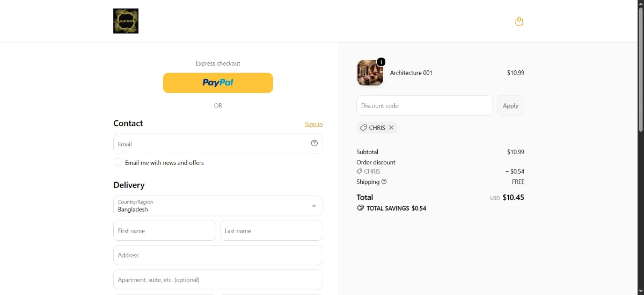Remove the CHRIS discount code tag
The width and height of the screenshot is (644, 295).
pyautogui.click(x=391, y=128)
